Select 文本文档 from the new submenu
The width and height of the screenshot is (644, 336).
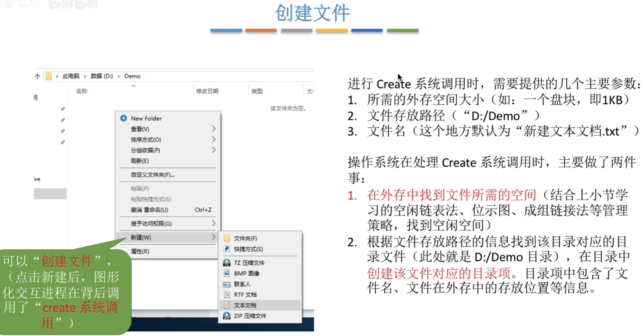[245, 305]
